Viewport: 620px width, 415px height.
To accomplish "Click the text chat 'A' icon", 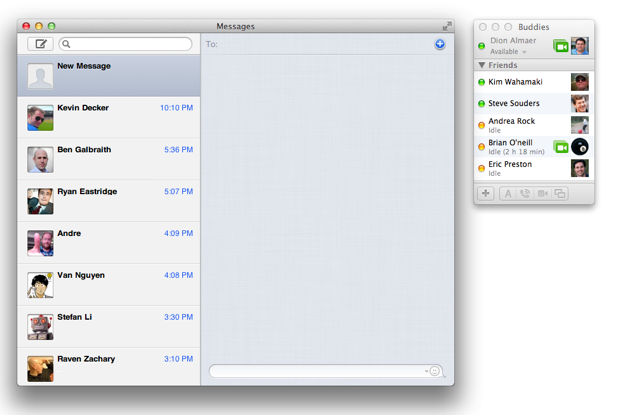I will (x=507, y=193).
